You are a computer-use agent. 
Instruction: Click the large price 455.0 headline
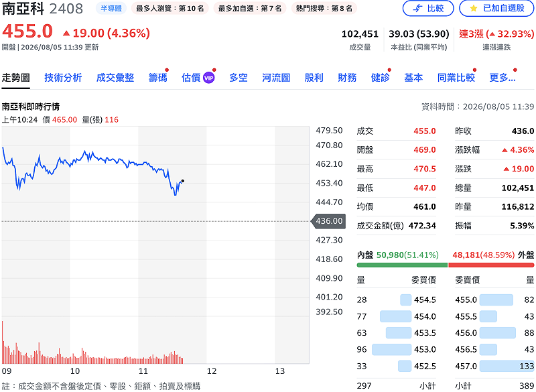[x=27, y=31]
